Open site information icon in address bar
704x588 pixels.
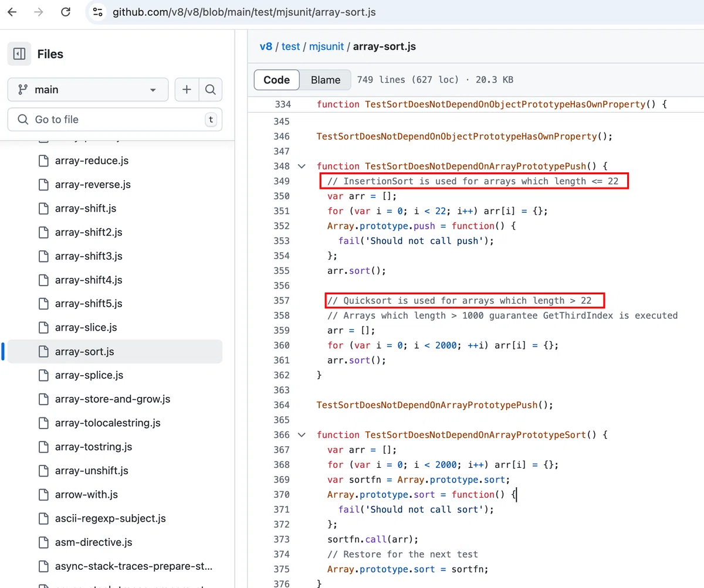tap(97, 12)
